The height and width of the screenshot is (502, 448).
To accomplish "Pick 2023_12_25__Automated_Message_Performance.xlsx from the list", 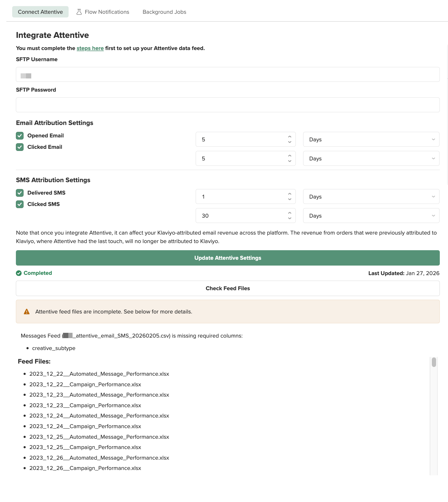I will (x=99, y=437).
